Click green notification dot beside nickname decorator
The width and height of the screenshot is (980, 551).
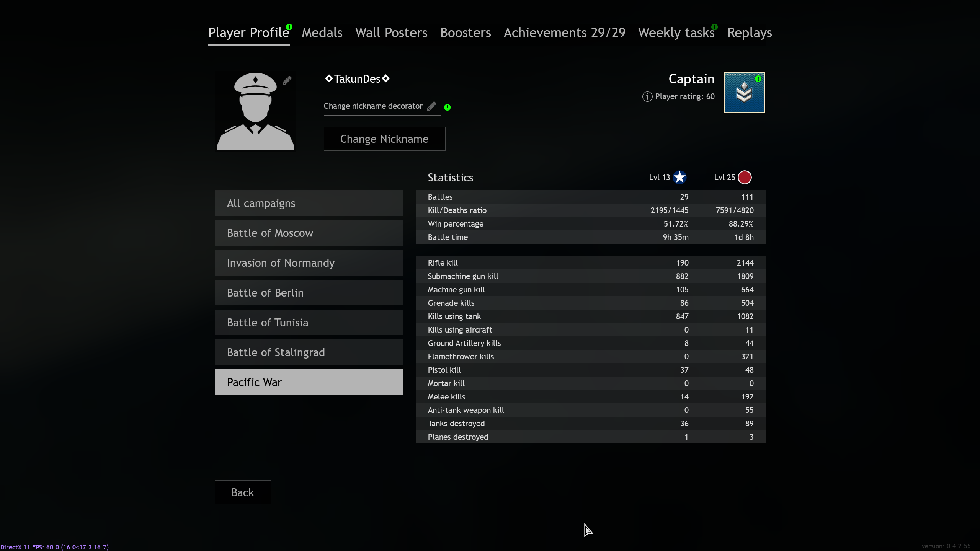tap(447, 108)
